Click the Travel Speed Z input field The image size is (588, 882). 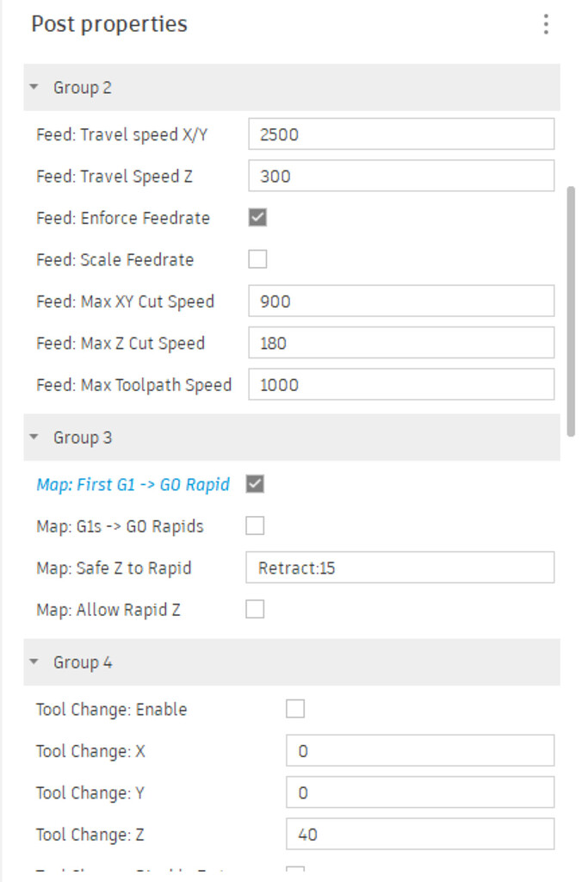401,177
